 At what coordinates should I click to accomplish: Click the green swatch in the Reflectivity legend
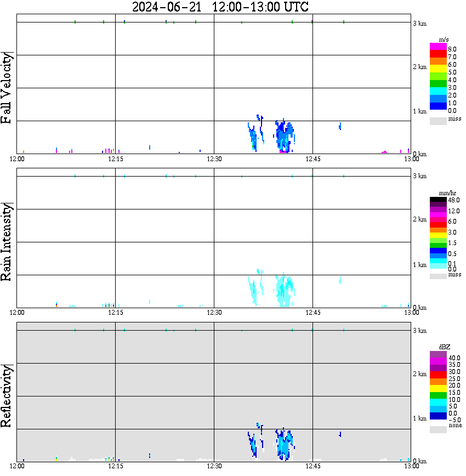tap(438, 395)
